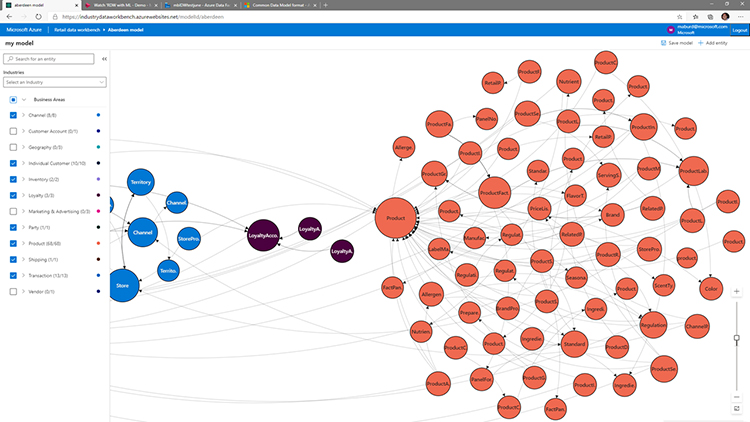Select the large Product node
Viewport: 750px width, 422px height.
[x=396, y=219]
